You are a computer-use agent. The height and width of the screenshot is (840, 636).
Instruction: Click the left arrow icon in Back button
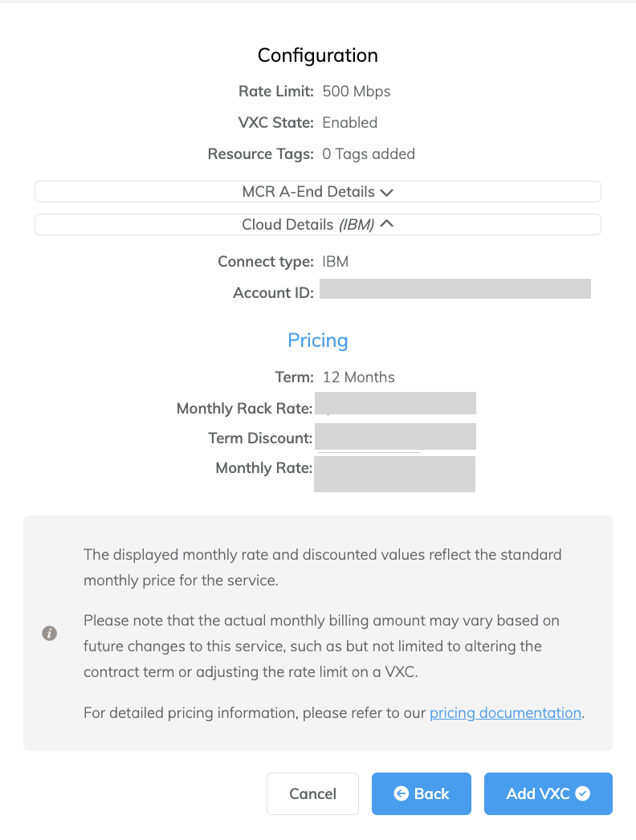click(402, 793)
